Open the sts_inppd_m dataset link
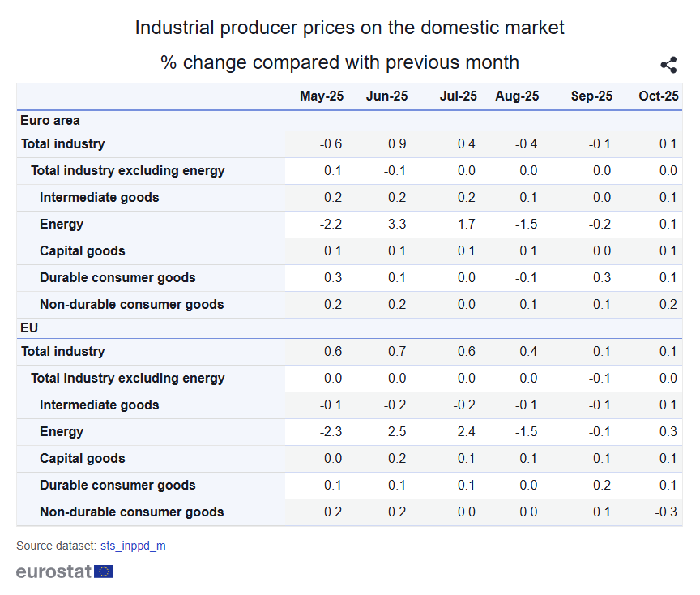 click(133, 546)
